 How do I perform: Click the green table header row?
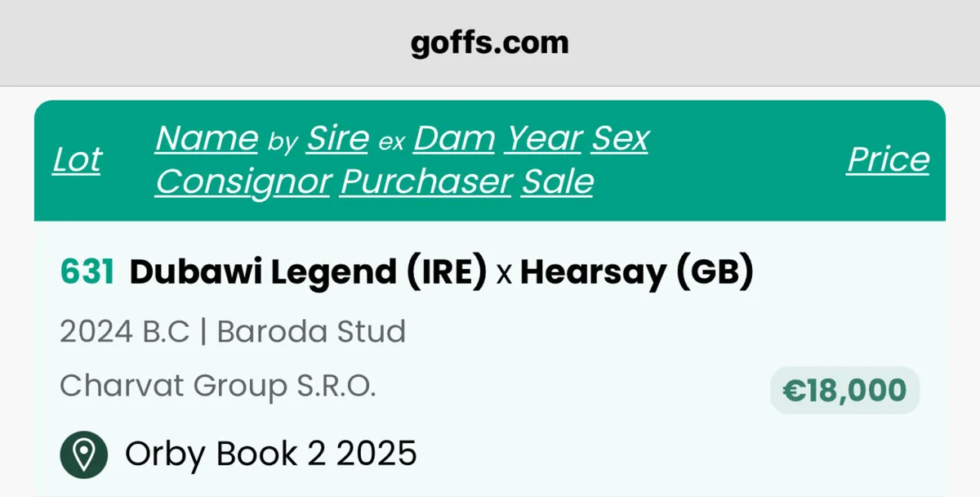point(490,159)
